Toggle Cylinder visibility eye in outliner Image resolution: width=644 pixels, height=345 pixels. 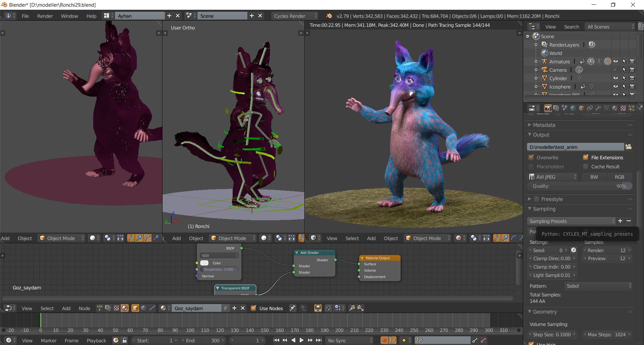pos(616,78)
